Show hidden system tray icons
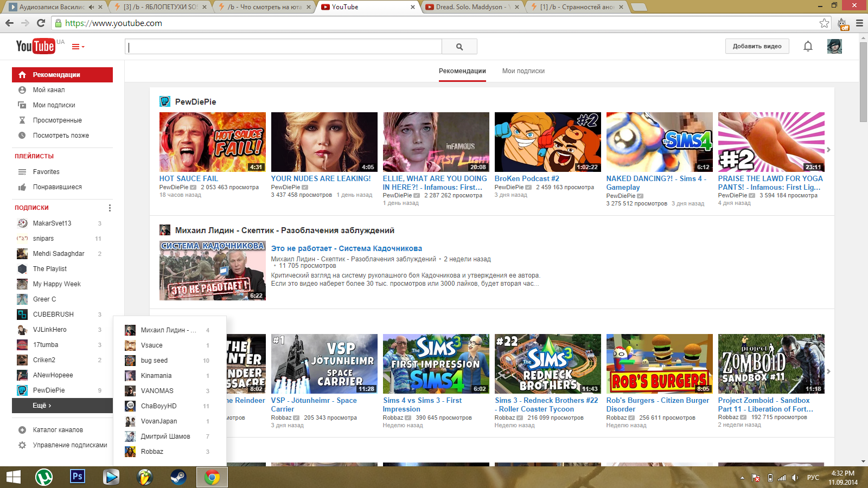Image resolution: width=868 pixels, height=488 pixels. pos(742,478)
